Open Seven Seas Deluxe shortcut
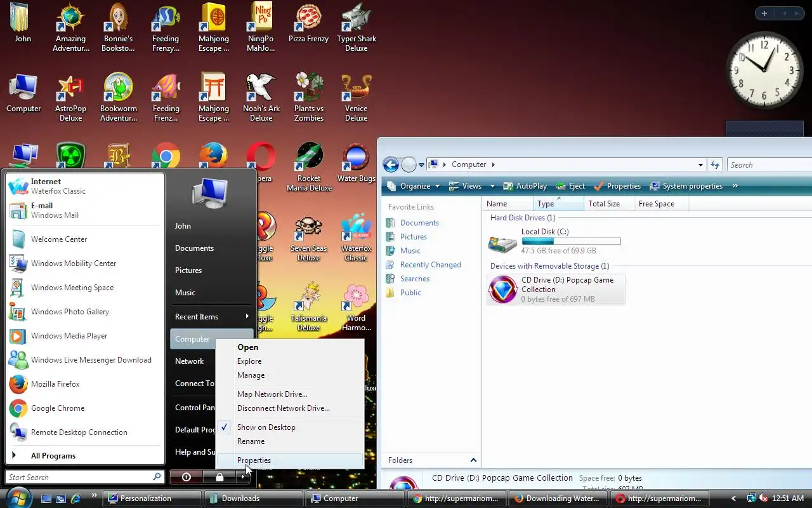This screenshot has width=812, height=508. point(308,237)
